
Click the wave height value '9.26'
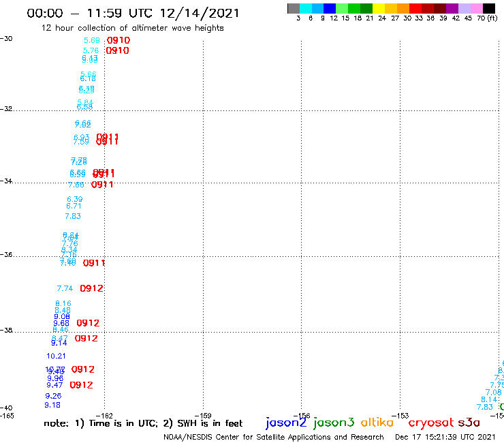click(53, 396)
